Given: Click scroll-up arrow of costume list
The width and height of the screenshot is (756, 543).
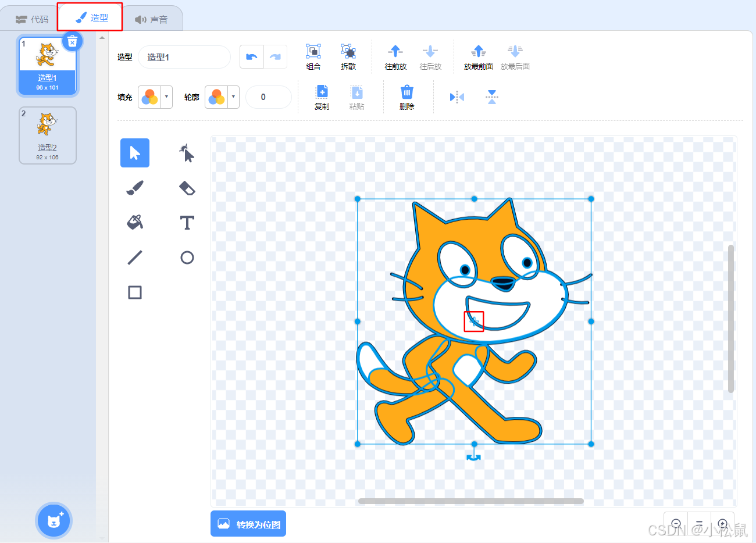Looking at the screenshot, I should coord(102,38).
